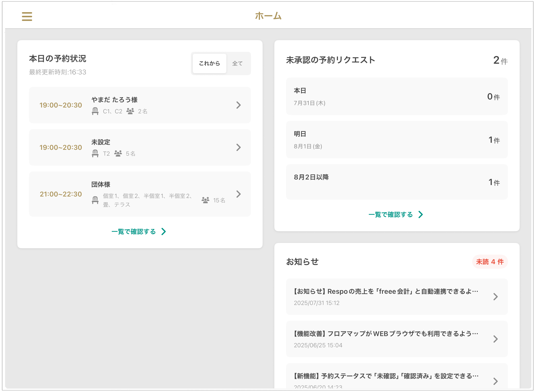Open 本日 7月31日 request row
The width and height of the screenshot is (535, 392).
[397, 97]
